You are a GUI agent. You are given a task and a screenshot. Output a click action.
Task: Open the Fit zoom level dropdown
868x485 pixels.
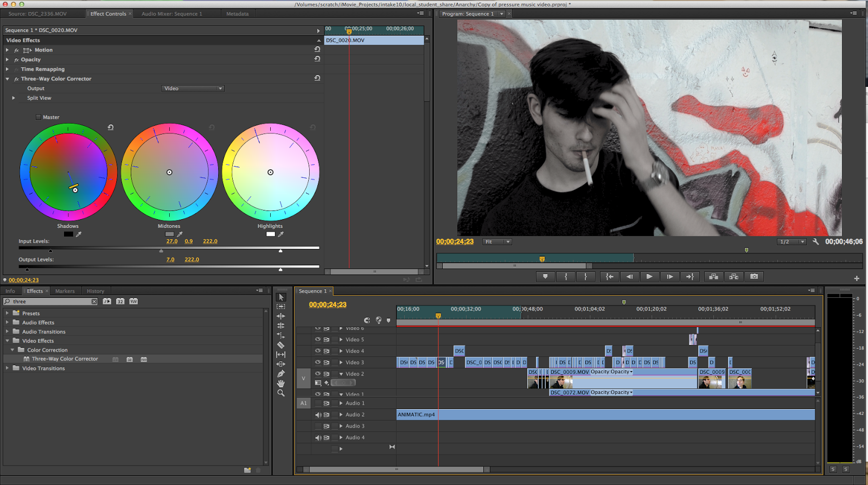point(497,242)
